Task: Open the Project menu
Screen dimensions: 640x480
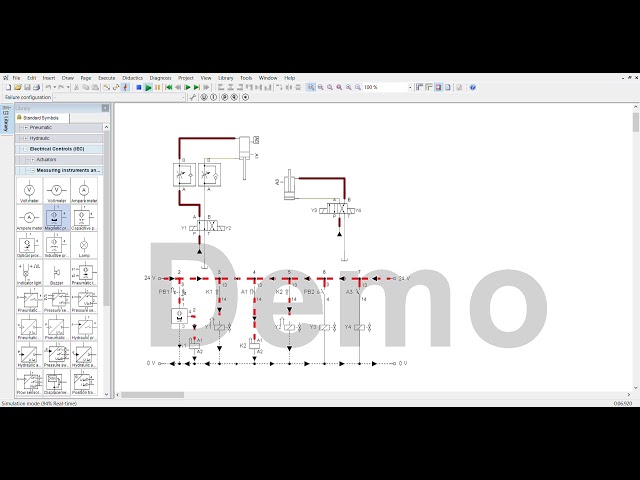Action: coord(186,78)
